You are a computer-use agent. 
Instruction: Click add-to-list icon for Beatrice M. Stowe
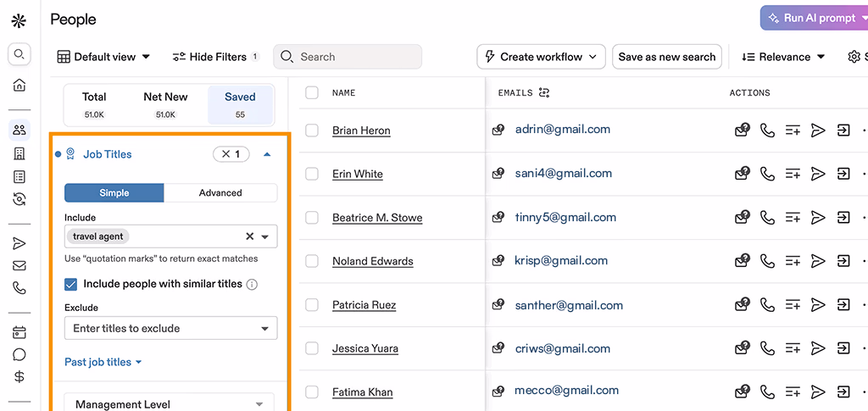click(793, 218)
